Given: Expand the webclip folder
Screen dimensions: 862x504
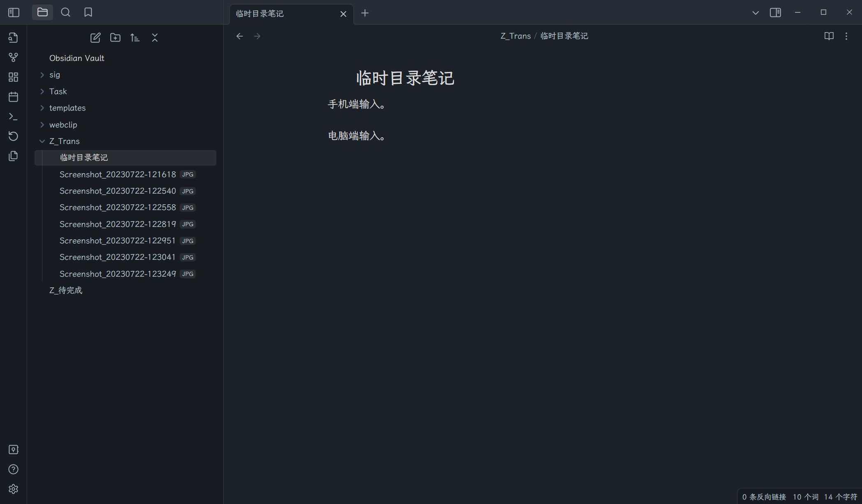Looking at the screenshot, I should coord(63,125).
